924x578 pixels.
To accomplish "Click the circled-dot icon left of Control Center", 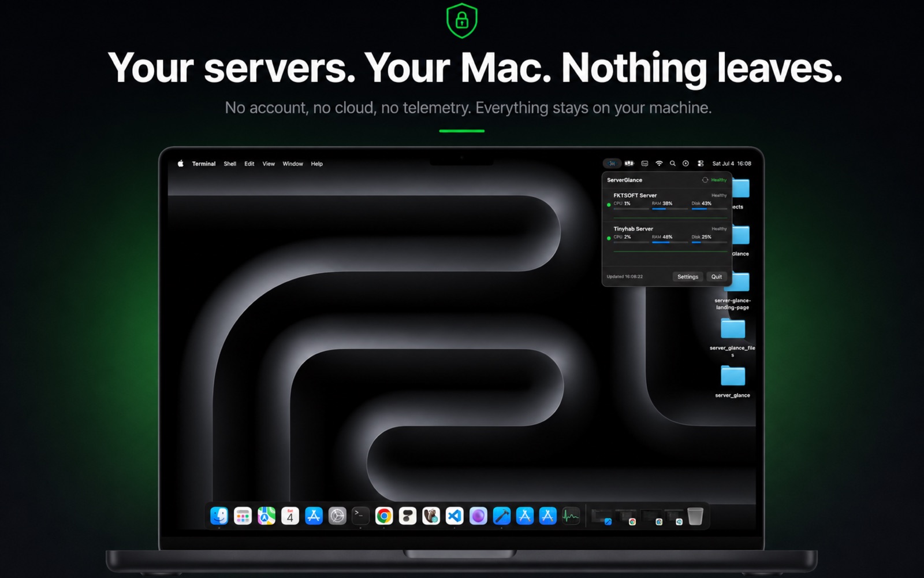I will tap(685, 164).
